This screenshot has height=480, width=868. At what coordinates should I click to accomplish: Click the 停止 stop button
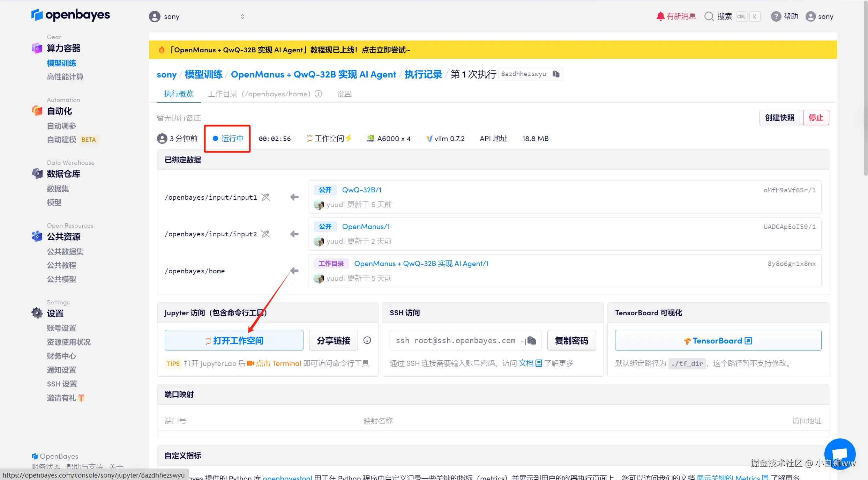[x=816, y=118]
